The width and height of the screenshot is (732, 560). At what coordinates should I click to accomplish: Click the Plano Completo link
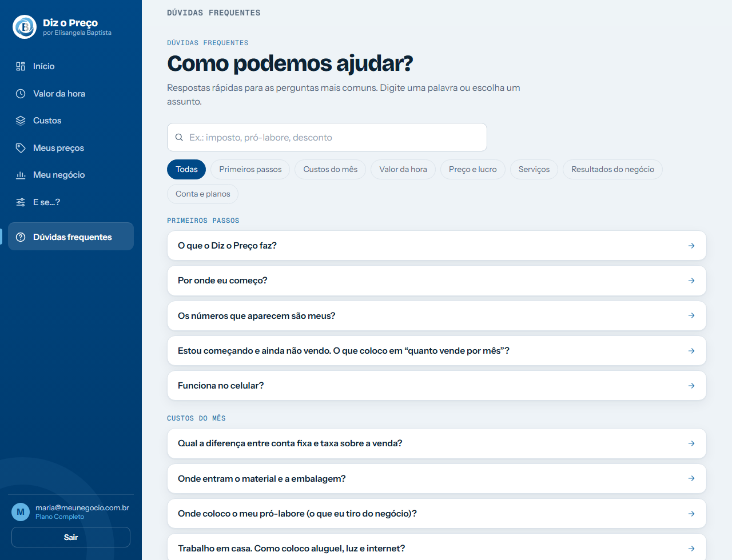click(x=59, y=517)
